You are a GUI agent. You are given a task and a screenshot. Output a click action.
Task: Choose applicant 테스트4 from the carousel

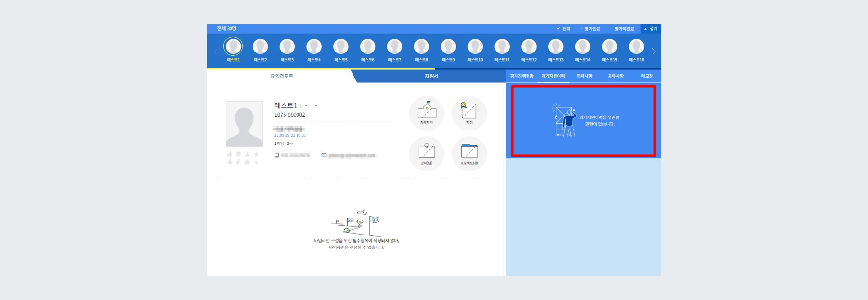pyautogui.click(x=314, y=47)
